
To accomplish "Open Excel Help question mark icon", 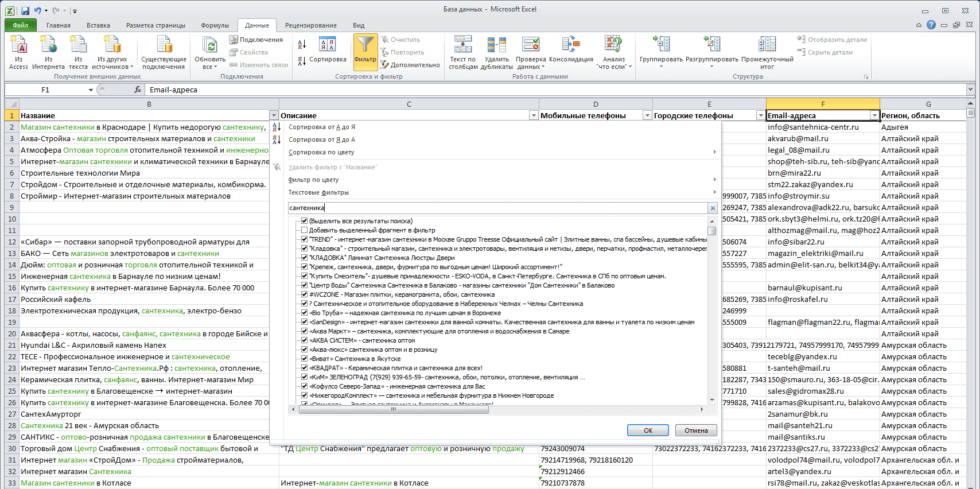I will coord(931,25).
